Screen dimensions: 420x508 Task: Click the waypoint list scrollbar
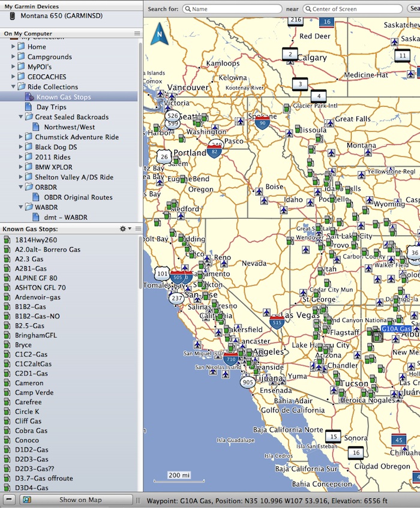pyautogui.click(x=140, y=263)
